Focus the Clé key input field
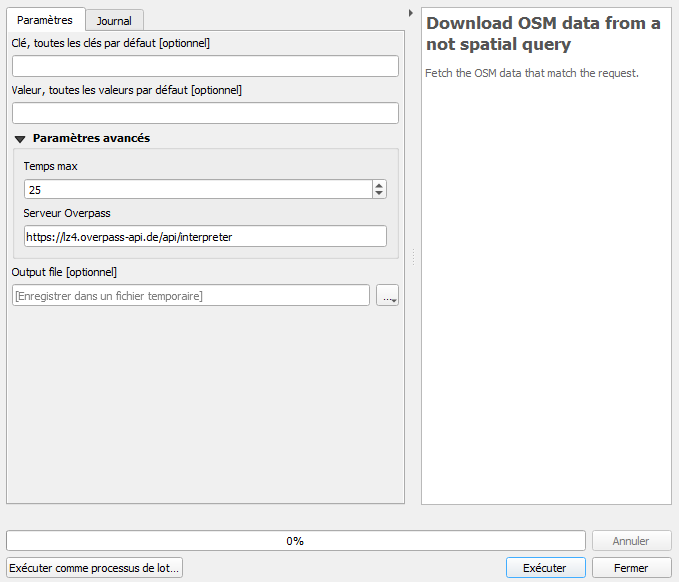 (205, 66)
